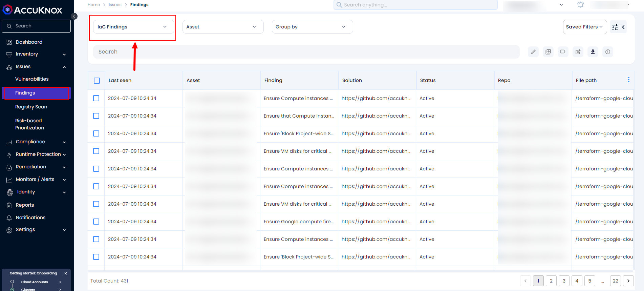This screenshot has height=291, width=644.
Task: Click the create ticket icon
Action: pos(578,52)
